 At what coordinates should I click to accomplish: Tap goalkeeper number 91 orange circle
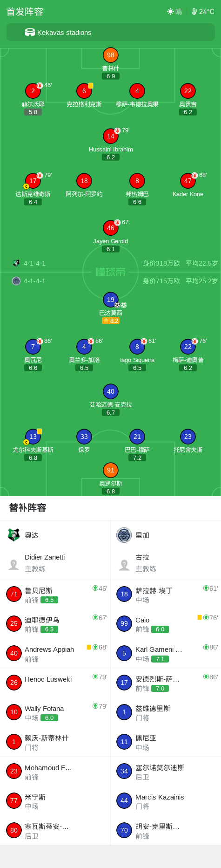tap(110, 470)
